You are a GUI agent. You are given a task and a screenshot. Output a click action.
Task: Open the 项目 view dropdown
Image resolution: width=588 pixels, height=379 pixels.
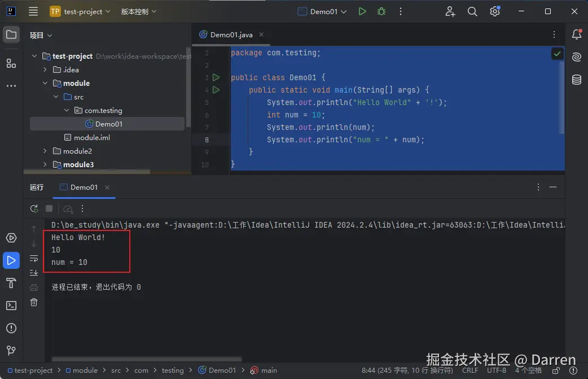(x=41, y=35)
